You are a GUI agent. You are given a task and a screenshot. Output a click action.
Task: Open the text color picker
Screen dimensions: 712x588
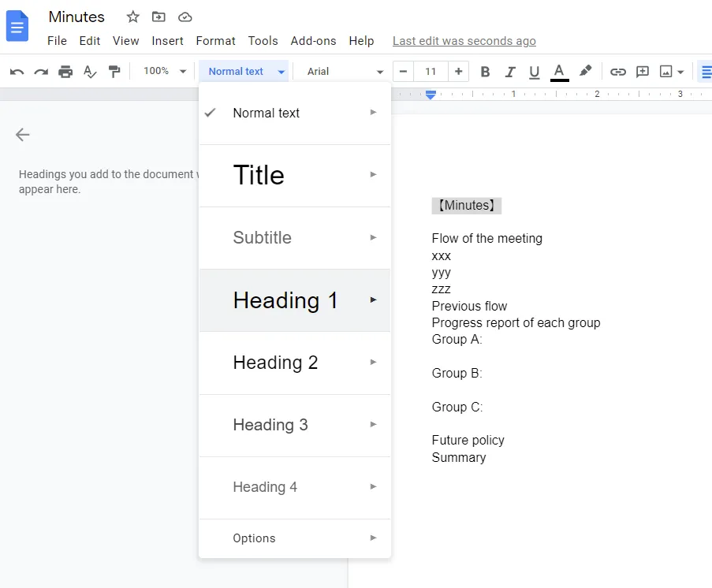pyautogui.click(x=559, y=72)
